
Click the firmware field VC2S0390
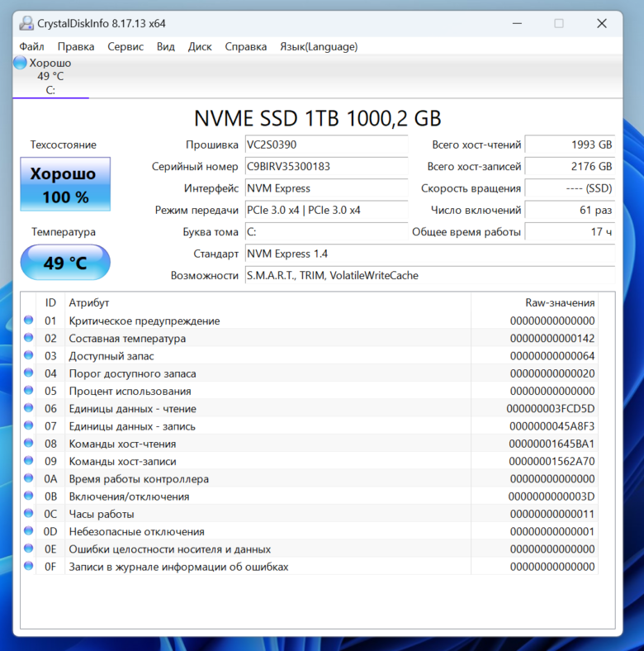(x=326, y=145)
